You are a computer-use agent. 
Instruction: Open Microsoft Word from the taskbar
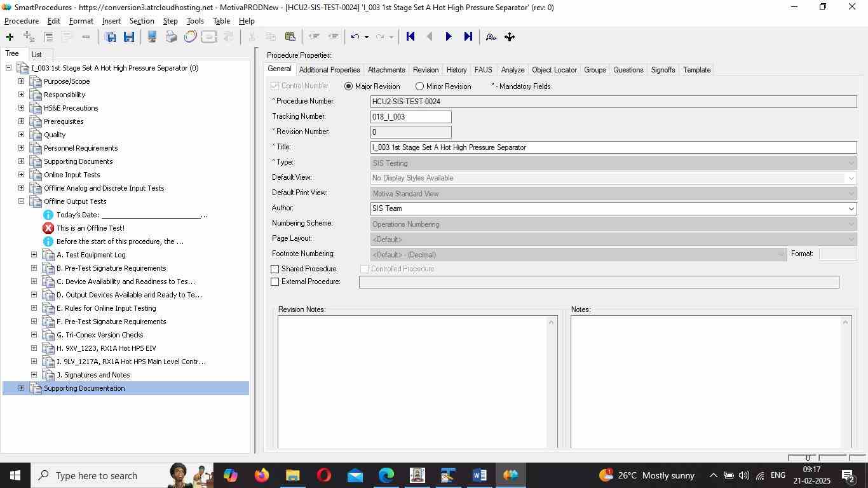(x=480, y=475)
